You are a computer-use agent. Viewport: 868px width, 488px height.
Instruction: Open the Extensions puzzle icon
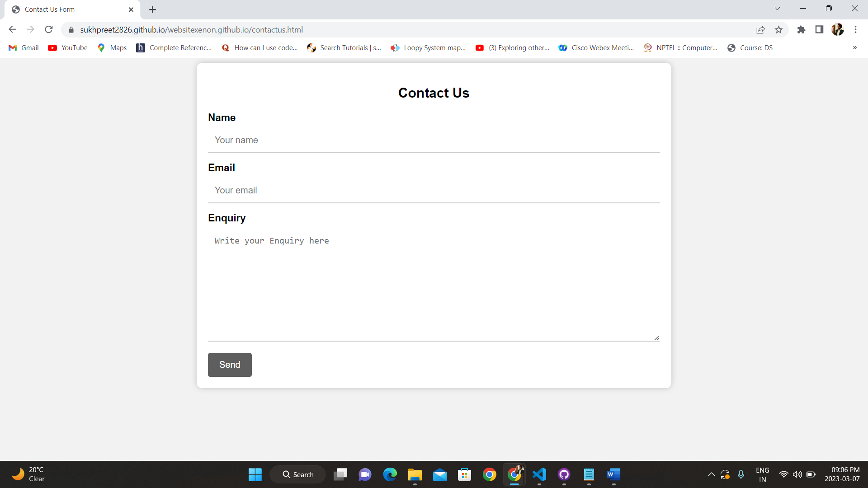tap(801, 30)
